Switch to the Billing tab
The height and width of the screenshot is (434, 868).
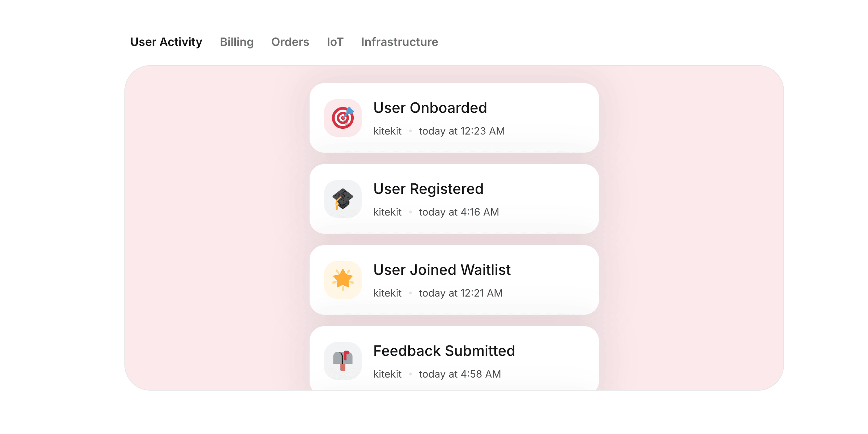[237, 42]
